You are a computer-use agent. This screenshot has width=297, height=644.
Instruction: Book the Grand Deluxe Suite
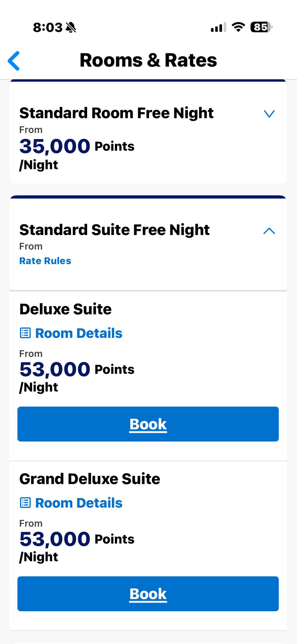(148, 594)
